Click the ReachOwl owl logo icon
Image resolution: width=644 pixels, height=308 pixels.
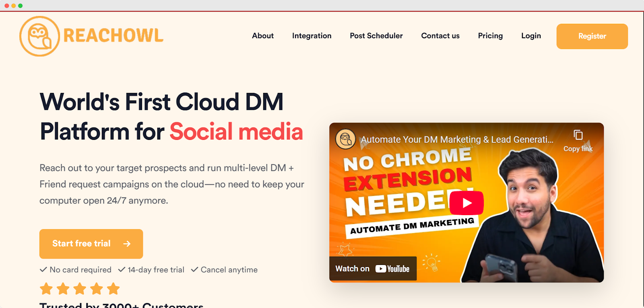click(x=39, y=36)
